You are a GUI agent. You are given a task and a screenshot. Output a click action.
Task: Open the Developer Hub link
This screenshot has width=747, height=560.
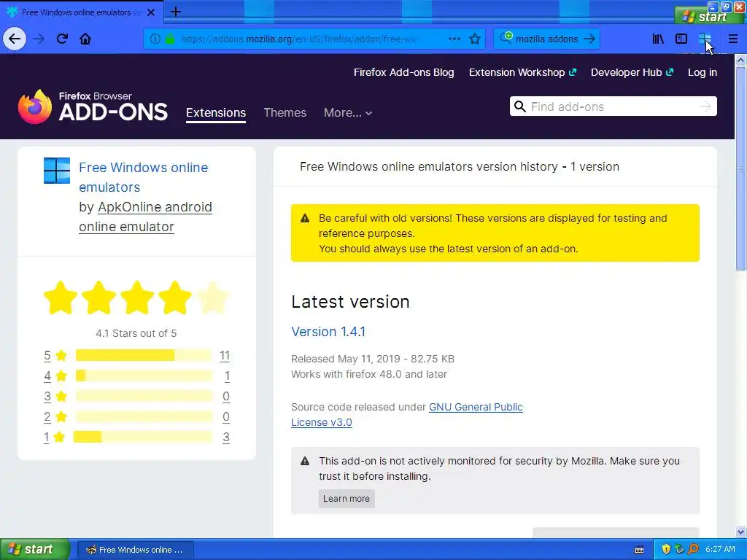[x=632, y=72]
